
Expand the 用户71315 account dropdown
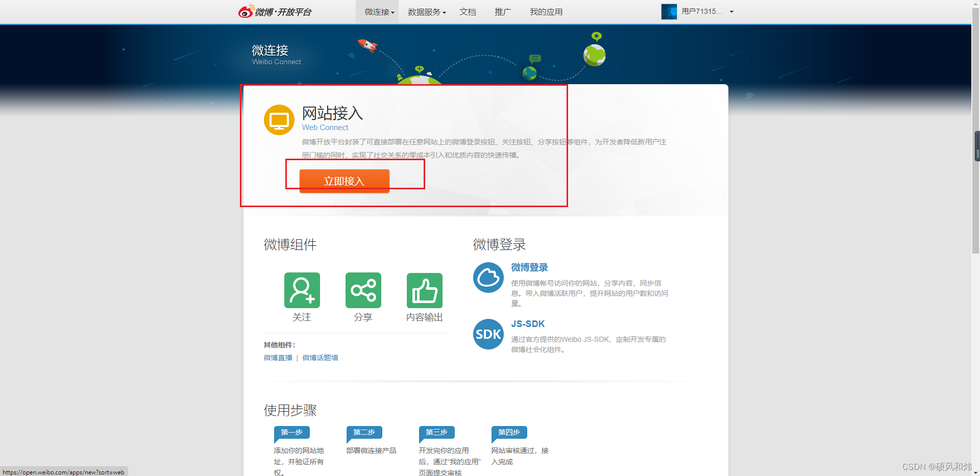click(731, 12)
